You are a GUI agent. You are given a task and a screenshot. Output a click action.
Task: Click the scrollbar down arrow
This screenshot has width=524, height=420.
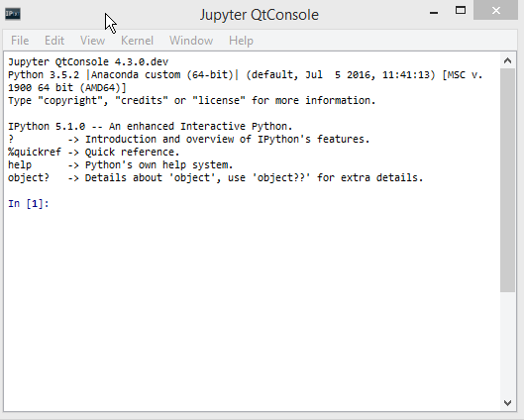(x=507, y=403)
